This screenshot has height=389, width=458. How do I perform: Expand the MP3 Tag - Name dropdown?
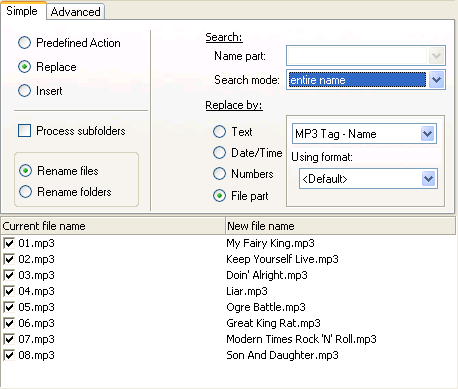point(428,134)
